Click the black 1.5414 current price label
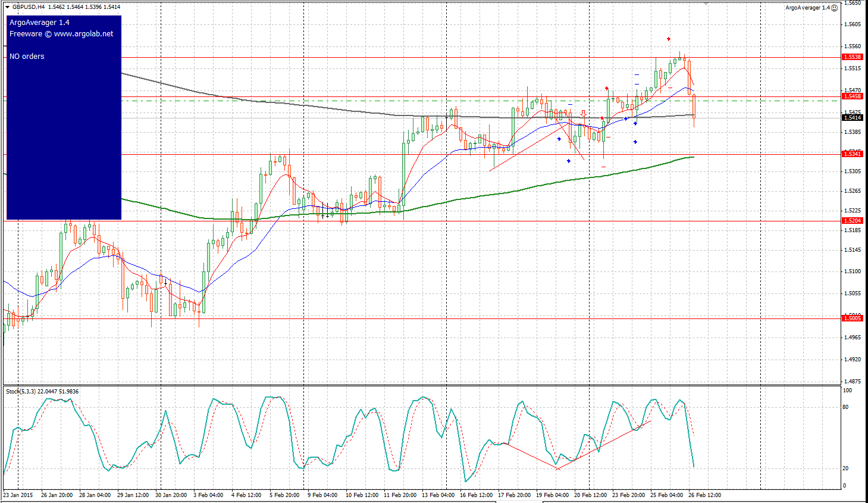 coord(852,118)
